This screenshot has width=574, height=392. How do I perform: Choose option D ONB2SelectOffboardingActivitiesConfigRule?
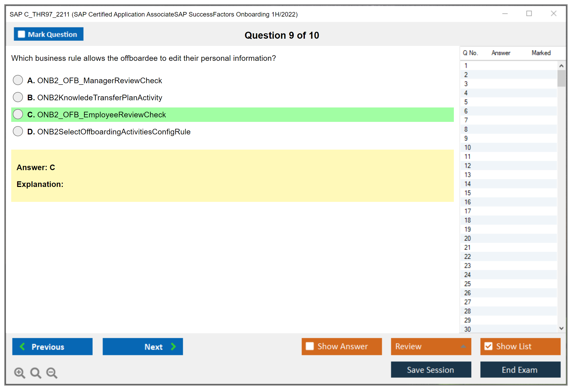(18, 131)
